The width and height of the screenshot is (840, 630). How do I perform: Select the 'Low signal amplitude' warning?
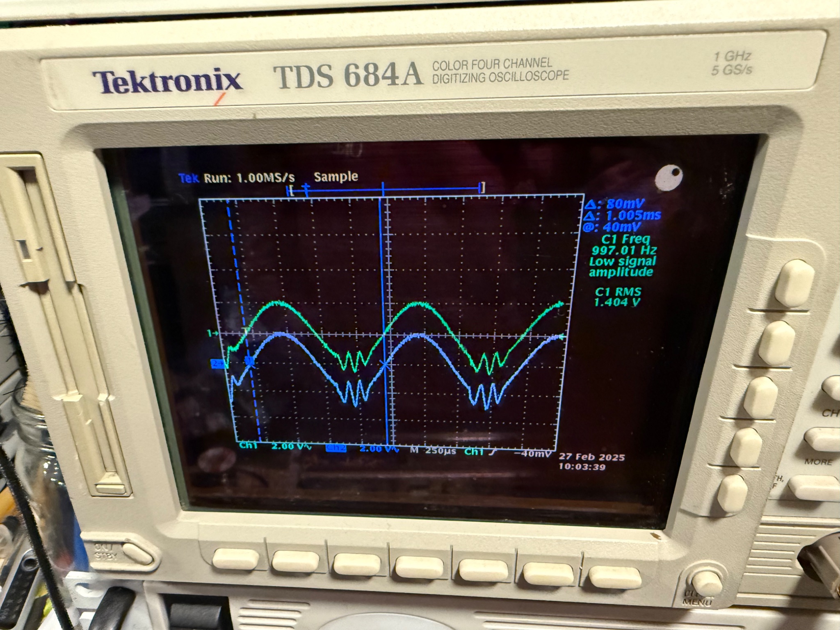(x=622, y=267)
